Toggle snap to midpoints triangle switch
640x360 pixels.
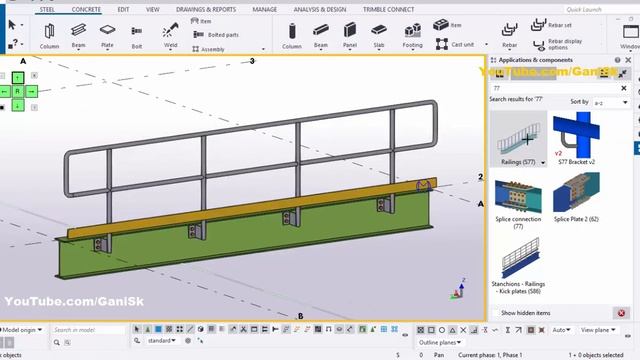[452, 330]
